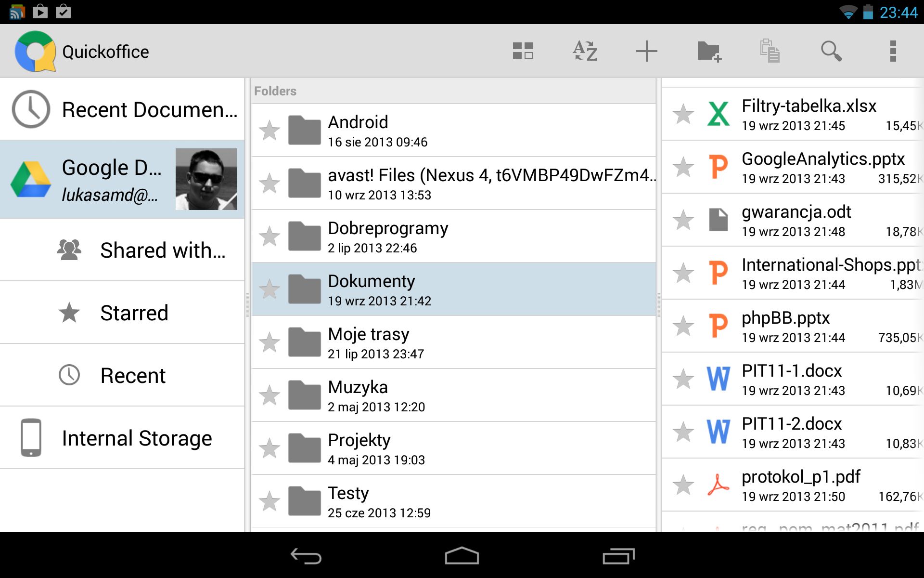924x578 pixels.
Task: Click the Excel icon beside Filtry-tabelka.xlsx
Action: click(719, 114)
